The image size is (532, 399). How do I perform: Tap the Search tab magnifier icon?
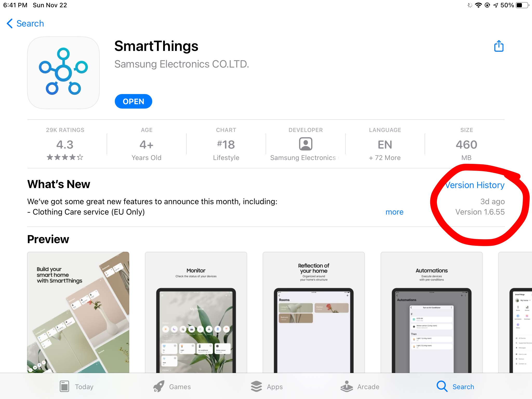442,386
